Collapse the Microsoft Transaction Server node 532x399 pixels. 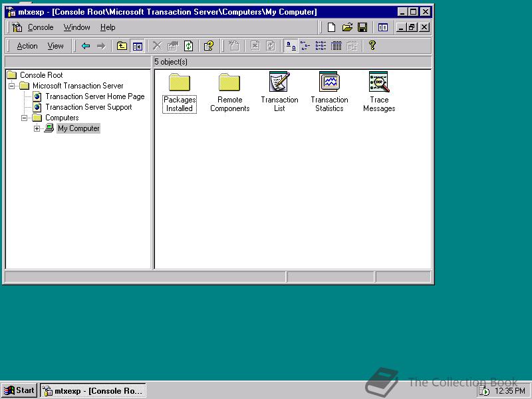click(x=12, y=86)
